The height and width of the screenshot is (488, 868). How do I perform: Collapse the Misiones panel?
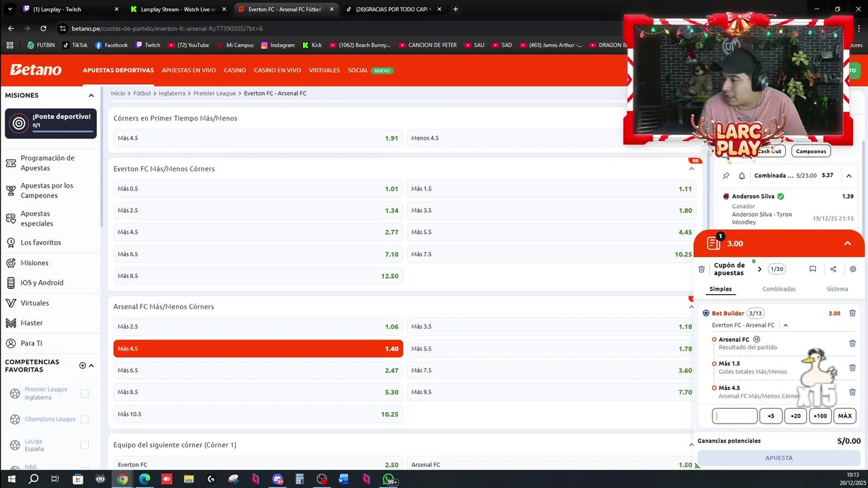[x=91, y=96]
